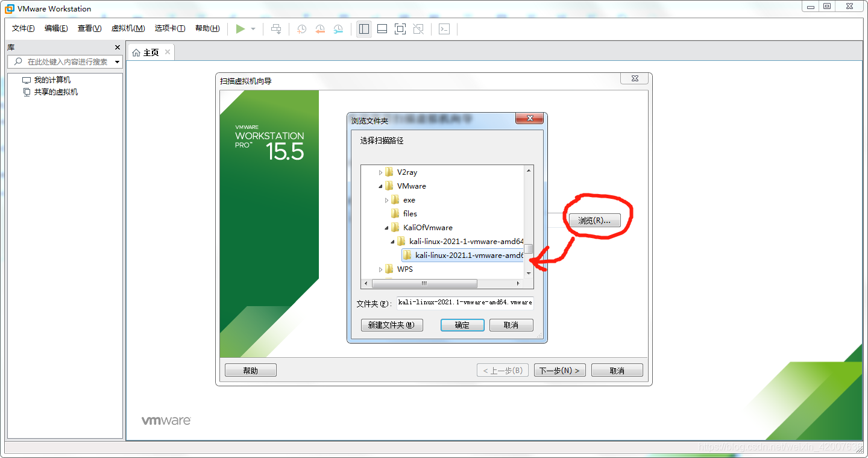This screenshot has height=458, width=868.
Task: Click the console view icon
Action: (x=444, y=29)
